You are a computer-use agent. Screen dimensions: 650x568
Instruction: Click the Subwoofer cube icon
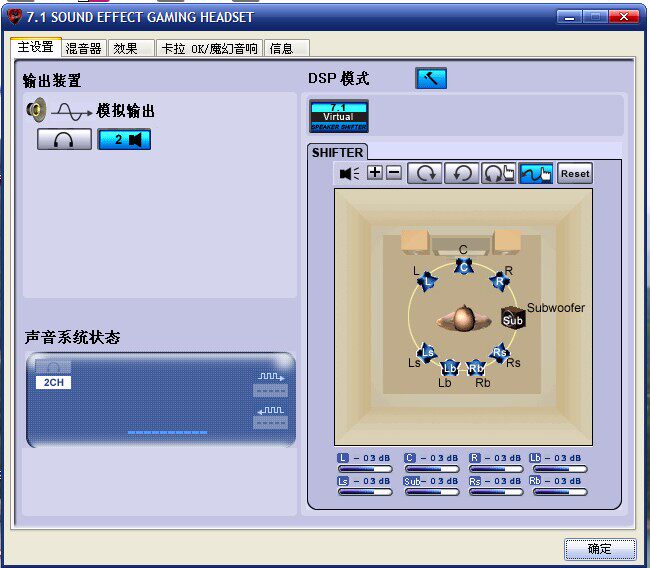(513, 318)
